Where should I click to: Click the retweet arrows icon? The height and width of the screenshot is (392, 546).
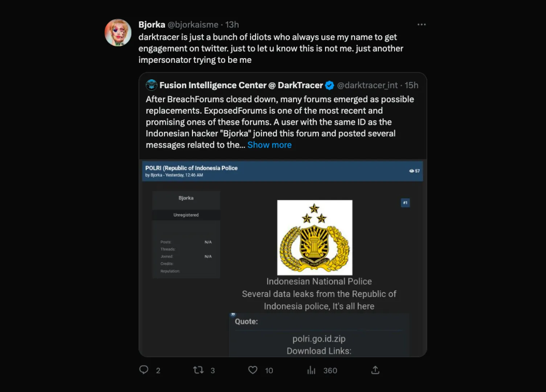click(x=198, y=370)
